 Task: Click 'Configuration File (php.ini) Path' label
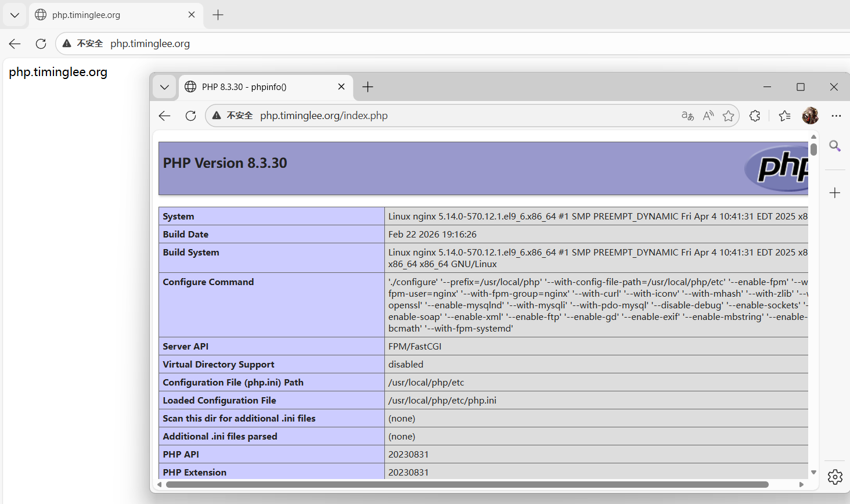(233, 383)
